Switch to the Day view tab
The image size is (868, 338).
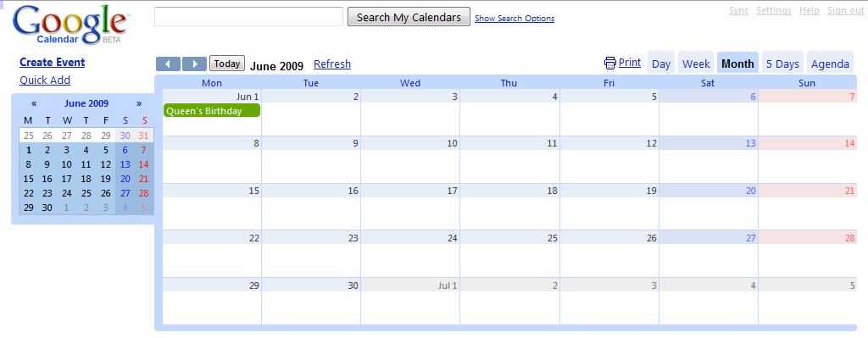click(x=661, y=64)
